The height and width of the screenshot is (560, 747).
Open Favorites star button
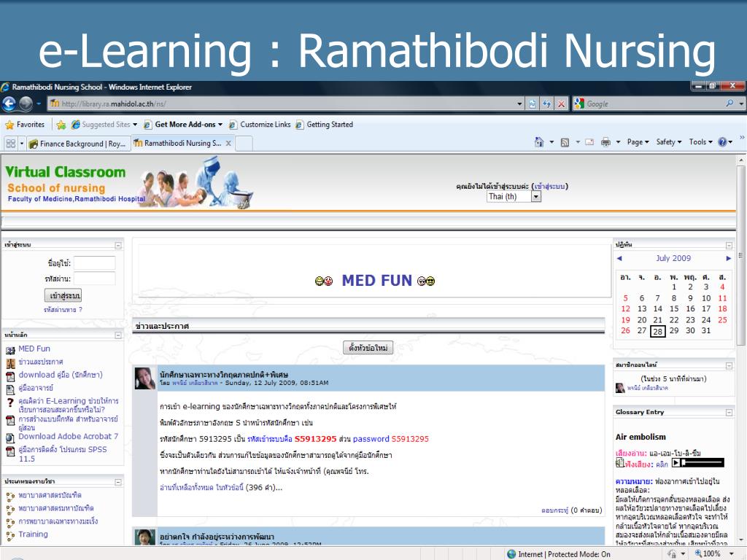(x=25, y=125)
